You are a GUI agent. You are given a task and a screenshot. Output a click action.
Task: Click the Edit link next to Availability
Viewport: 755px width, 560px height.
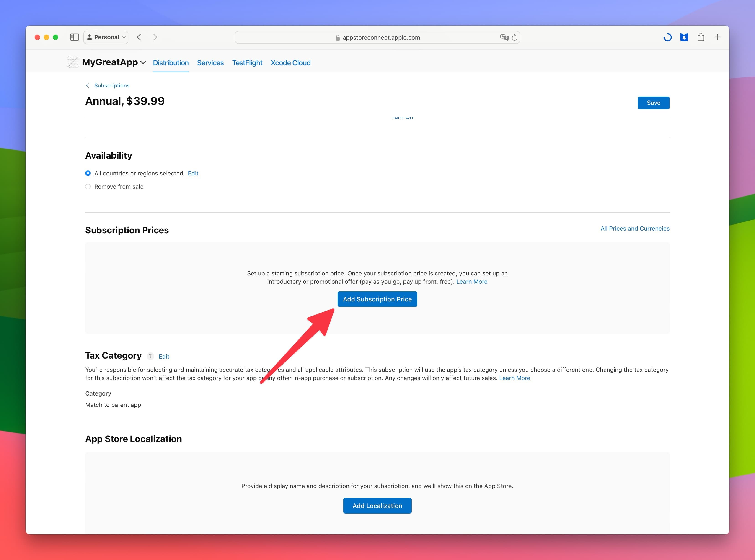click(193, 173)
